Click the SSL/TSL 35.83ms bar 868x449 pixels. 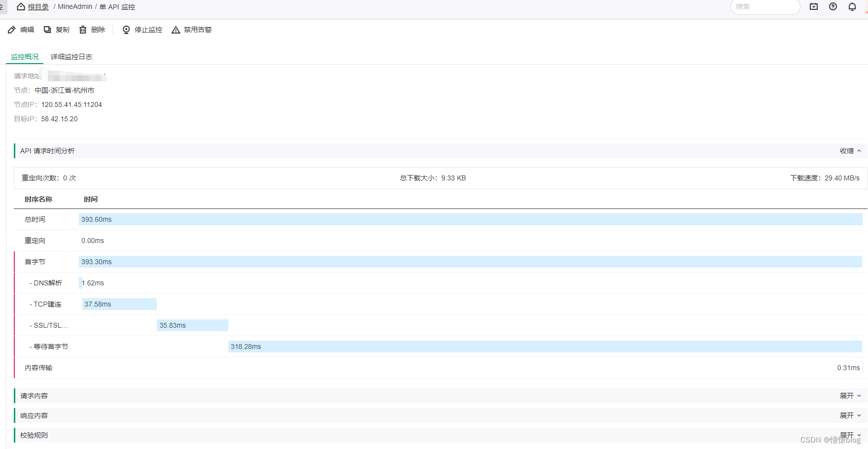coord(192,325)
